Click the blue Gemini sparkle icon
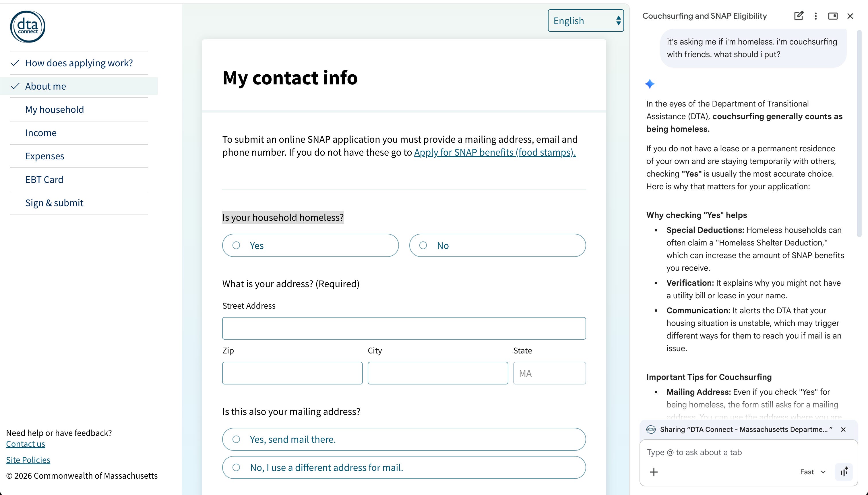Viewport: 868px width, 495px height. [x=650, y=84]
